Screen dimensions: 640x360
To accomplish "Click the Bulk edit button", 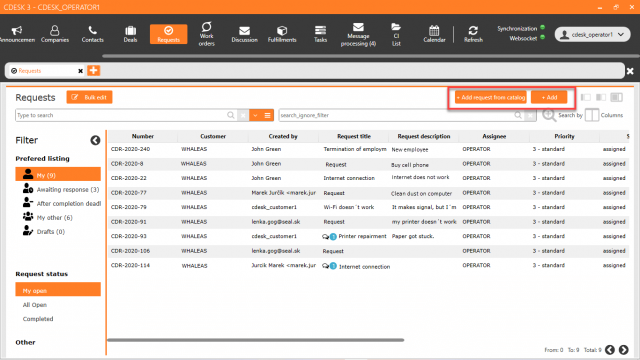I will click(89, 97).
